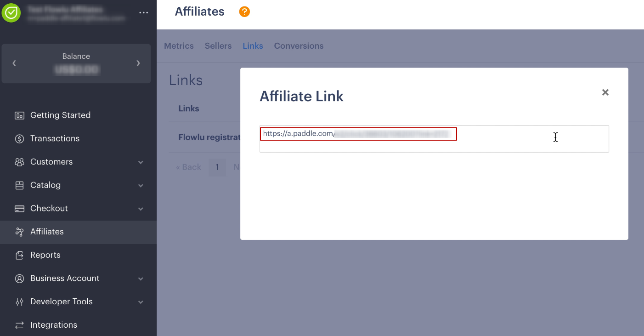Viewport: 644px width, 336px height.
Task: Open Customers in the sidebar
Action: click(78, 162)
